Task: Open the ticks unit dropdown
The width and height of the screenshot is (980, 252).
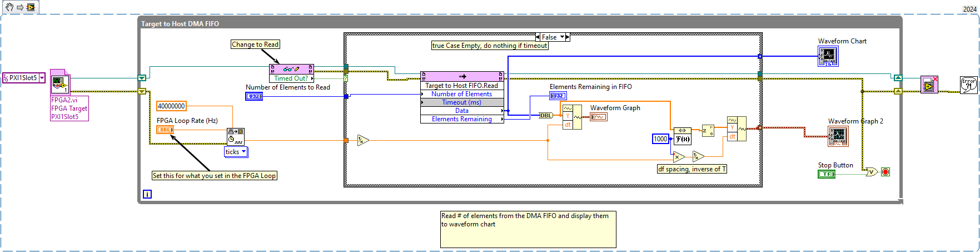Action: click(243, 152)
